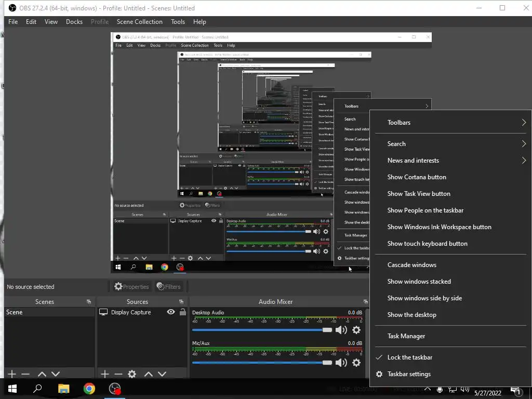Remove scene with minus icon
The height and width of the screenshot is (399, 532).
[x=25, y=374]
